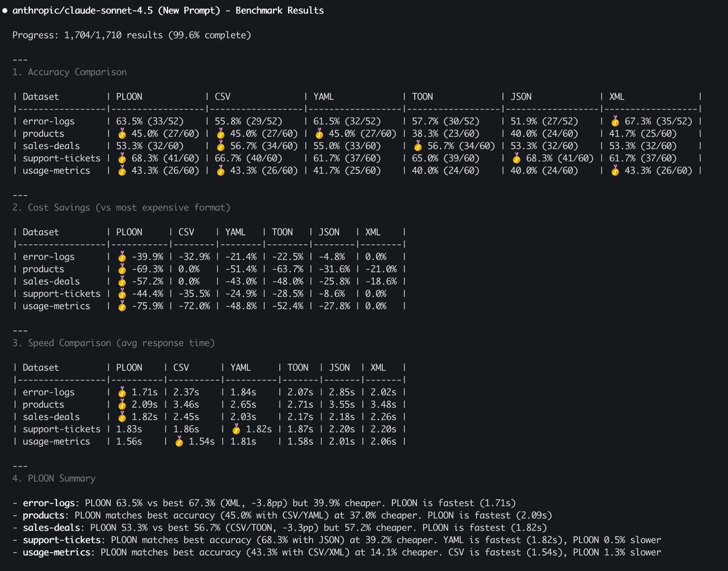The height and width of the screenshot is (571, 728).
Task: Click speed cell '3.46s'
Action: tap(186, 404)
